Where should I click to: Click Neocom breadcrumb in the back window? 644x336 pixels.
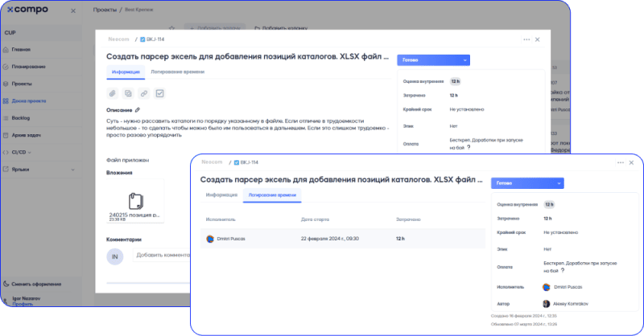(118, 39)
